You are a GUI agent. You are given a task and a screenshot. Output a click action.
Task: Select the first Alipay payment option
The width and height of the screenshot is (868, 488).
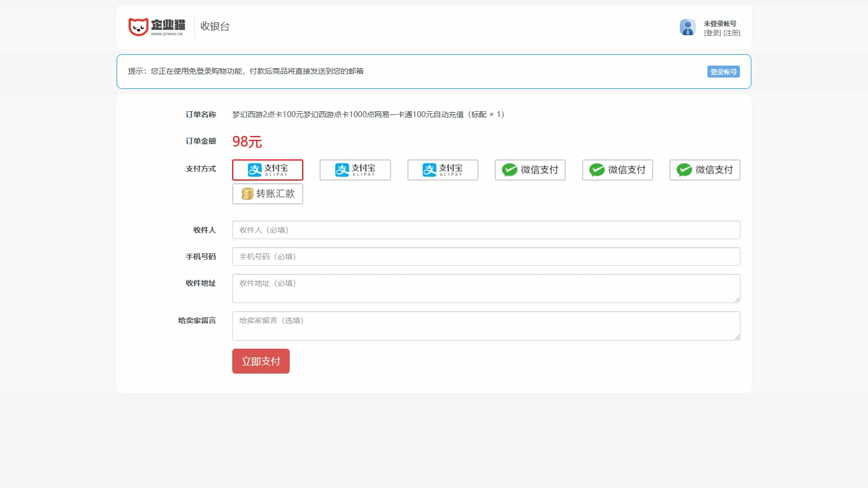click(267, 170)
